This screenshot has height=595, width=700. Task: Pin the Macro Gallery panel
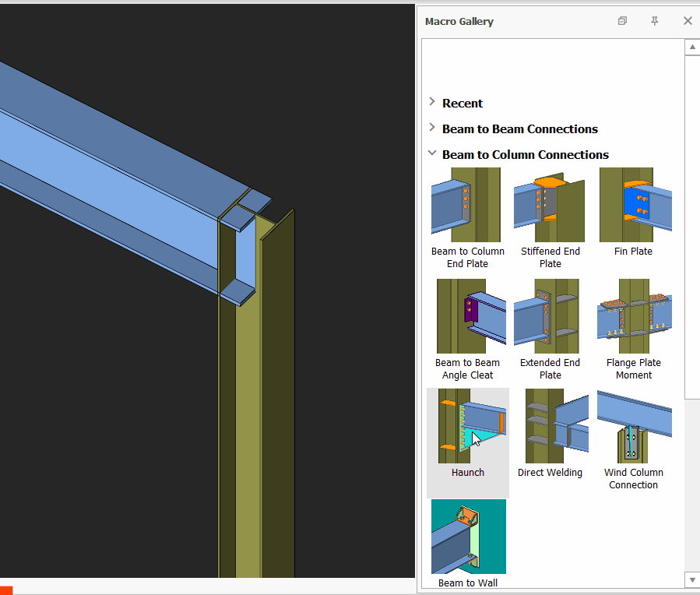tap(655, 21)
